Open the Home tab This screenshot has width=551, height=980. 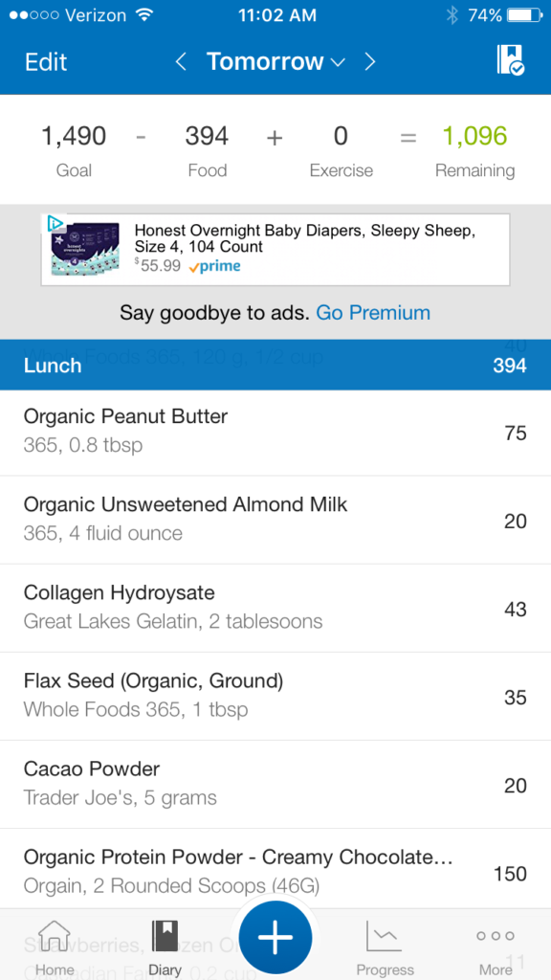(55, 947)
